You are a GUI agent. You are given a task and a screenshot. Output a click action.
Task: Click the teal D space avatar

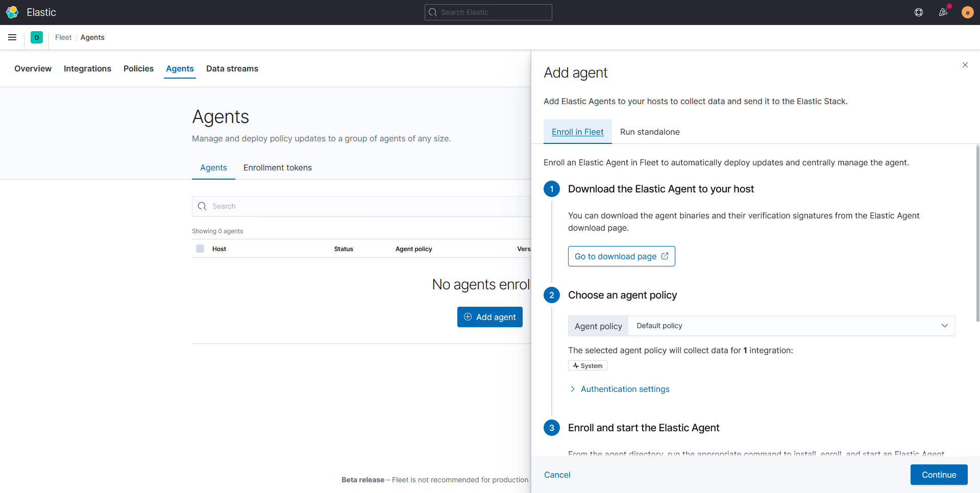coord(36,37)
